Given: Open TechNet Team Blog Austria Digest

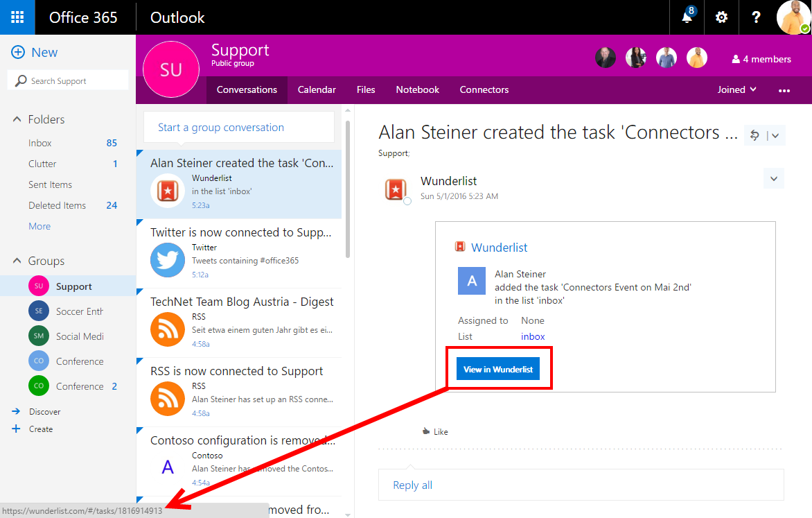Looking at the screenshot, I should [239, 322].
